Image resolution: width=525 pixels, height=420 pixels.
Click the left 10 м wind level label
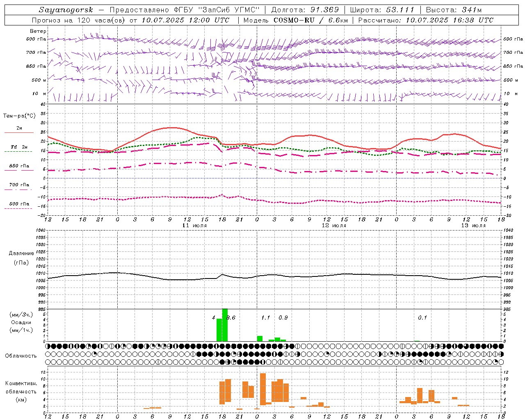tap(39, 94)
